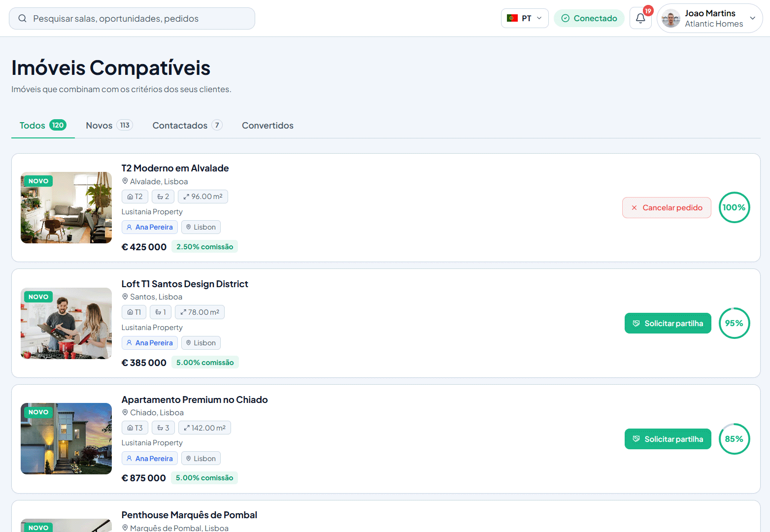Click Loft T1 Santos Design District title
Screen dimensions: 770x532
[185, 284]
